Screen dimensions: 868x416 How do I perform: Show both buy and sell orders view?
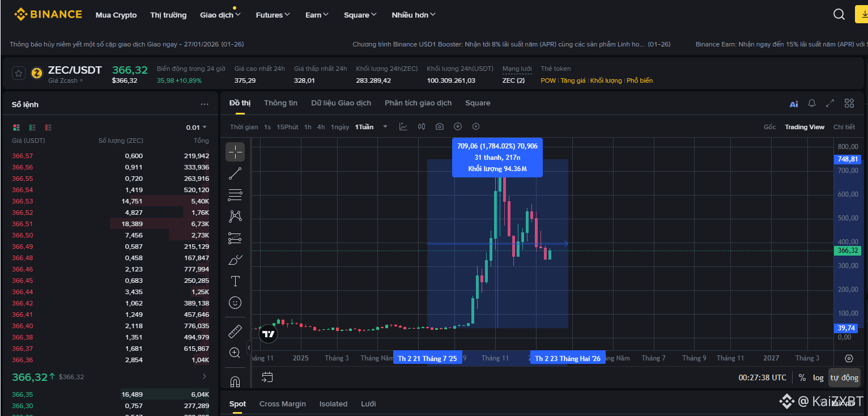coord(16,128)
